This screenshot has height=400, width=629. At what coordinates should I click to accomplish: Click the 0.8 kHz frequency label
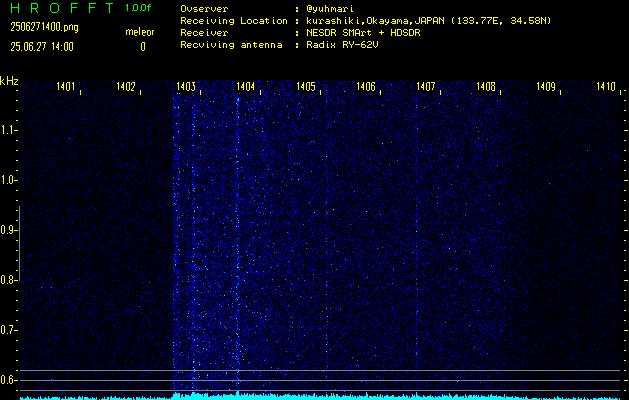[x=7, y=280]
